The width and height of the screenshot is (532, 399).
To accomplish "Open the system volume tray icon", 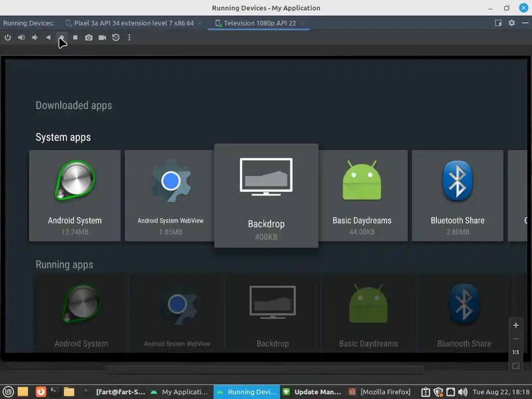I will pos(462,392).
